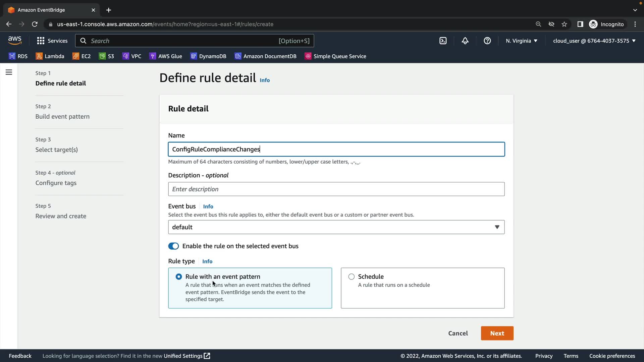Click the notifications bell icon
This screenshot has height=362, width=644.
pos(465,41)
